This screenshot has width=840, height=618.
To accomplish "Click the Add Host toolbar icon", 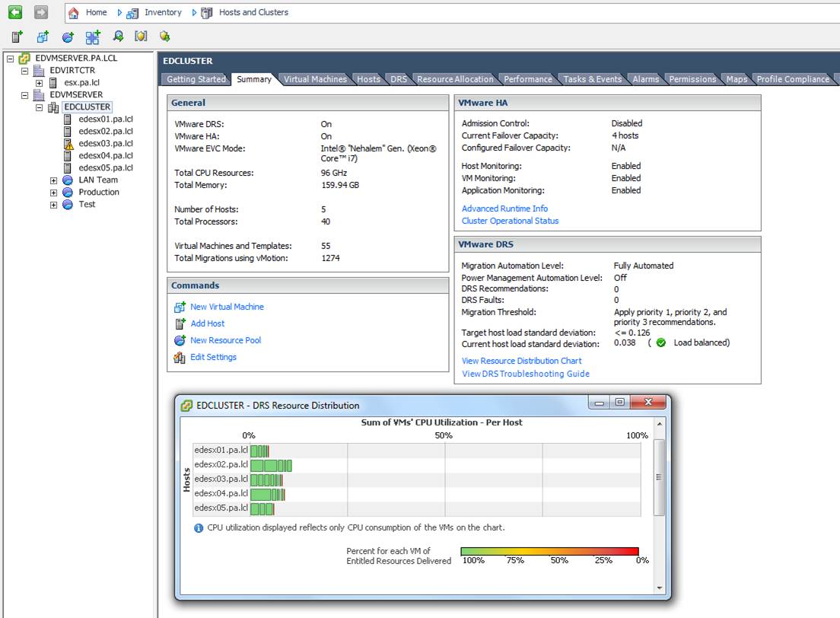I will coord(17,37).
